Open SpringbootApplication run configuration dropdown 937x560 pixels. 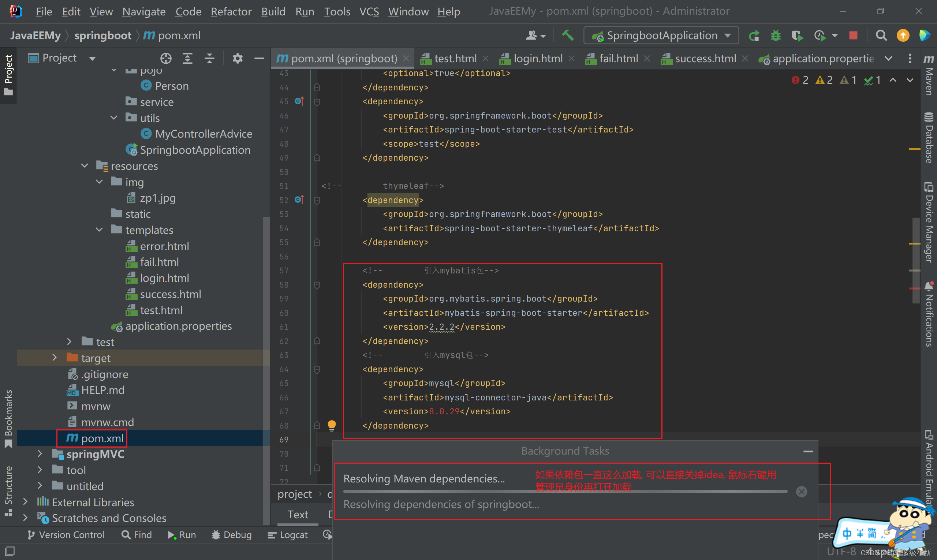pos(661,36)
